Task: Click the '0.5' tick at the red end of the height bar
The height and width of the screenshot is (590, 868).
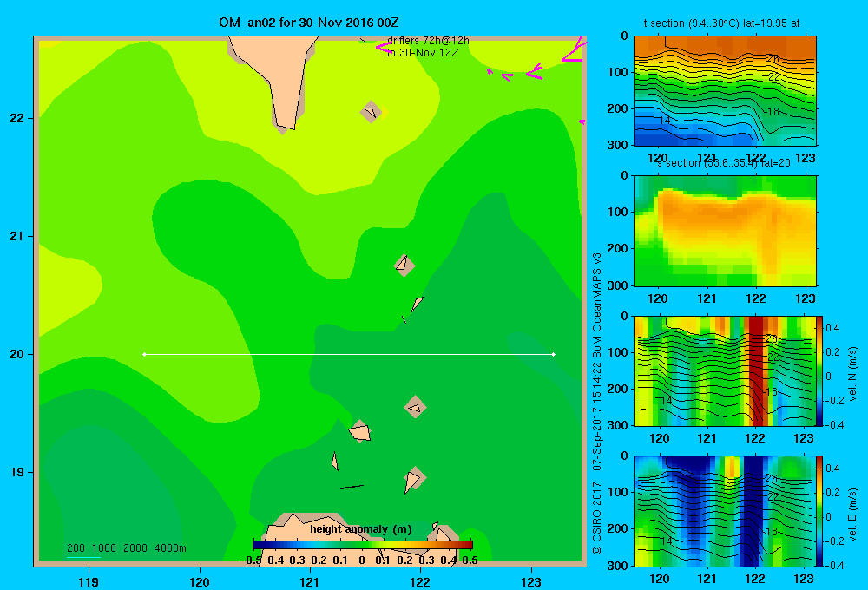Action: coord(470,560)
